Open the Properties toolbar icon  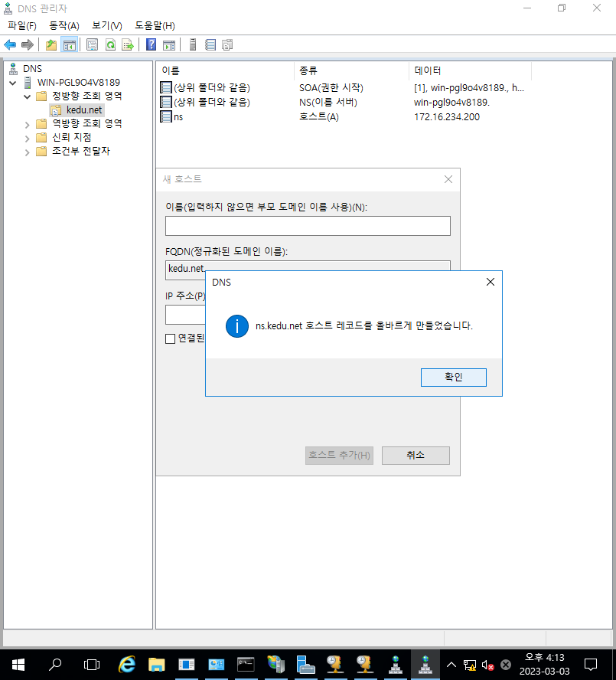click(92, 44)
